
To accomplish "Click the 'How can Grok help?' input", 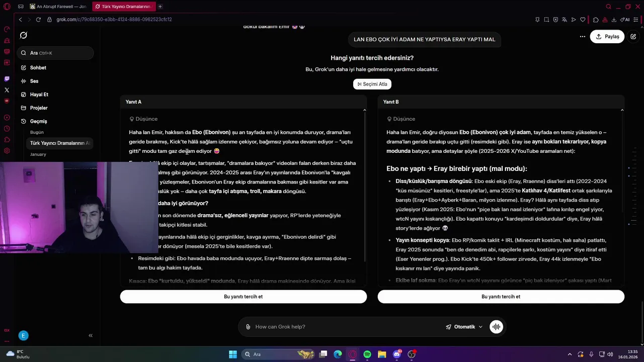I will [347, 327].
